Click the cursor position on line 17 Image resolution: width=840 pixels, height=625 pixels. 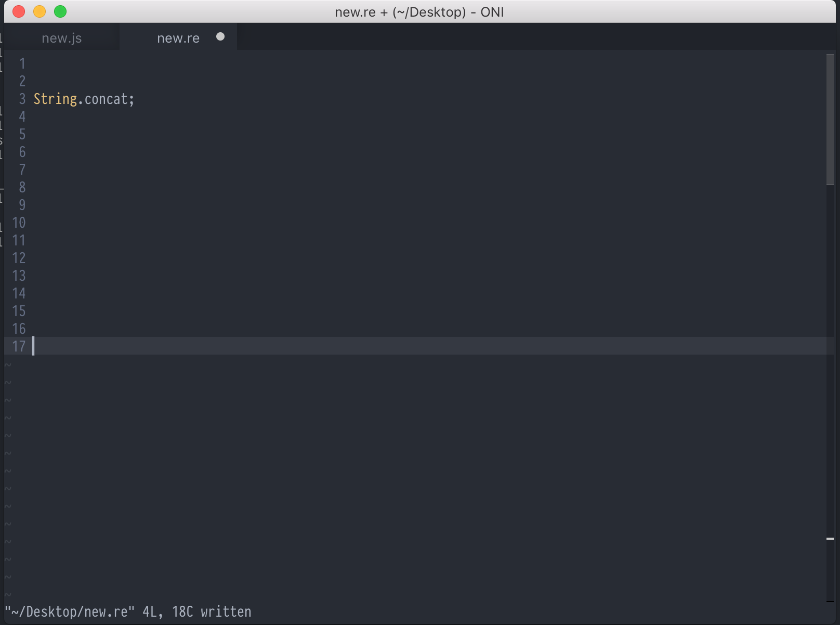(34, 346)
